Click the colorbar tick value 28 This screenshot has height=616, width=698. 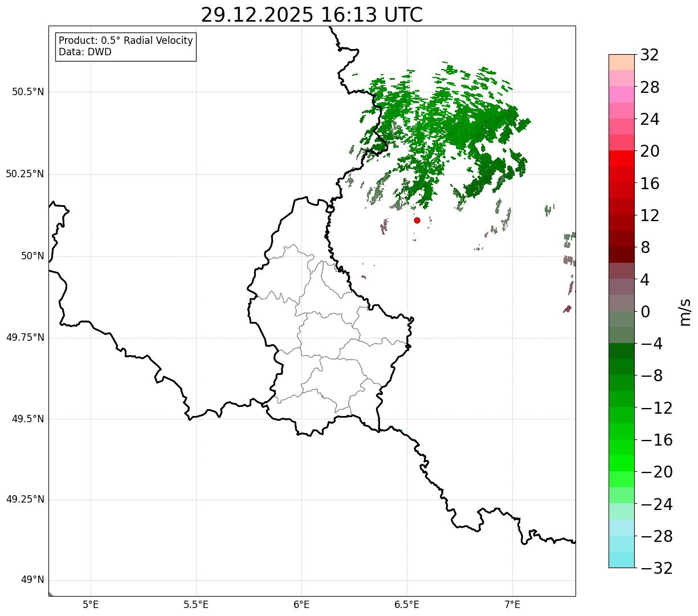pyautogui.click(x=650, y=87)
